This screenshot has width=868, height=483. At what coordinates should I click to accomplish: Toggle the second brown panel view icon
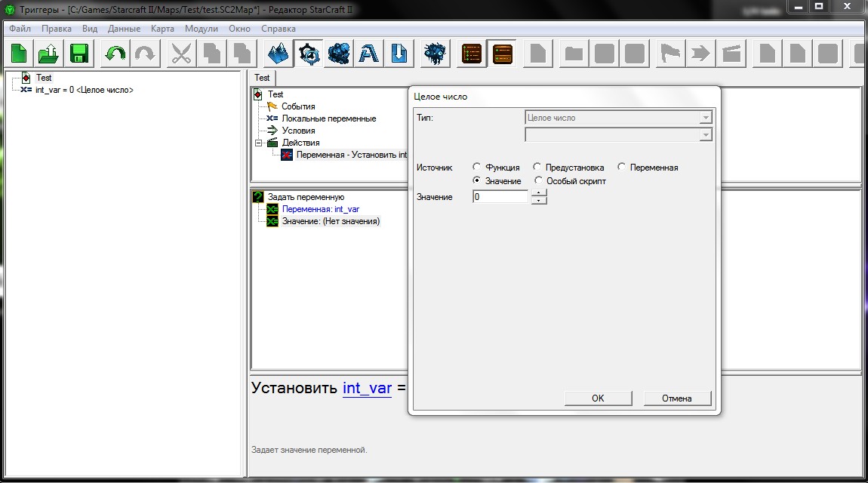coord(502,54)
